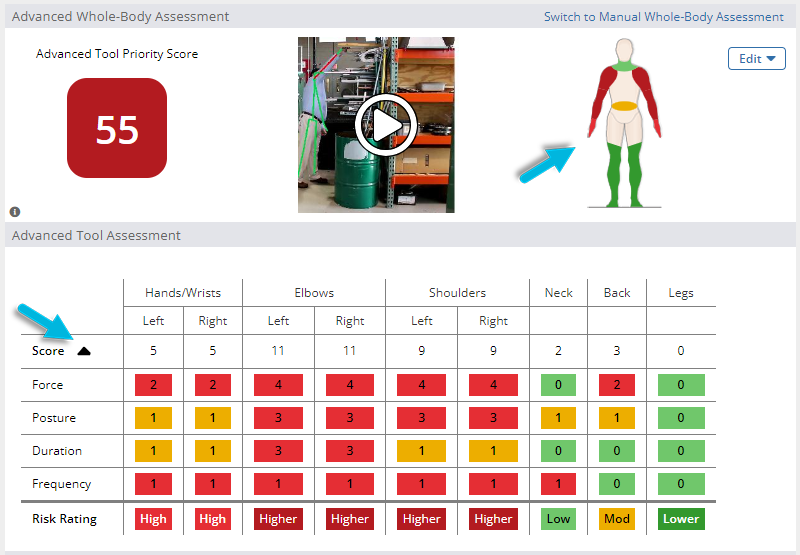The height and width of the screenshot is (555, 800).
Task: Click the Back column header
Action: [617, 293]
